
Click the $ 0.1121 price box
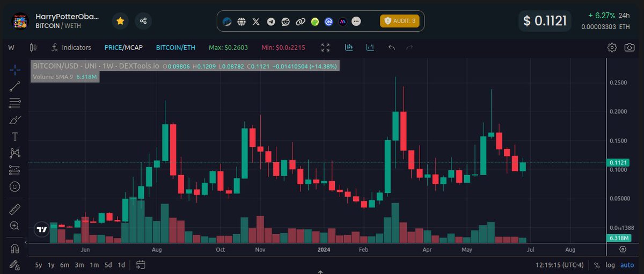pyautogui.click(x=545, y=21)
